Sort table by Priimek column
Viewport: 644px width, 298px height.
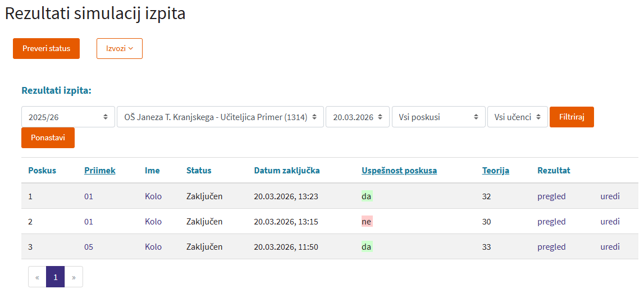coord(100,171)
